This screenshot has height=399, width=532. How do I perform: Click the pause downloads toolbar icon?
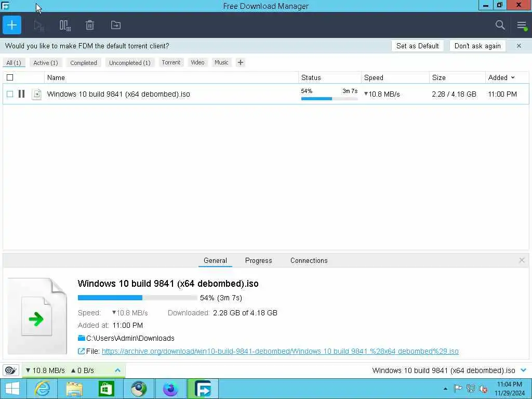(65, 25)
